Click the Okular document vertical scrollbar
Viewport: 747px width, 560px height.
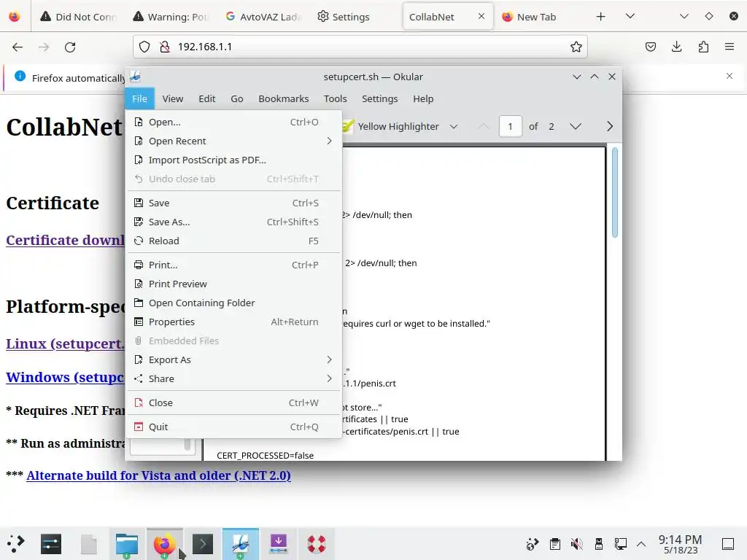pyautogui.click(x=614, y=192)
